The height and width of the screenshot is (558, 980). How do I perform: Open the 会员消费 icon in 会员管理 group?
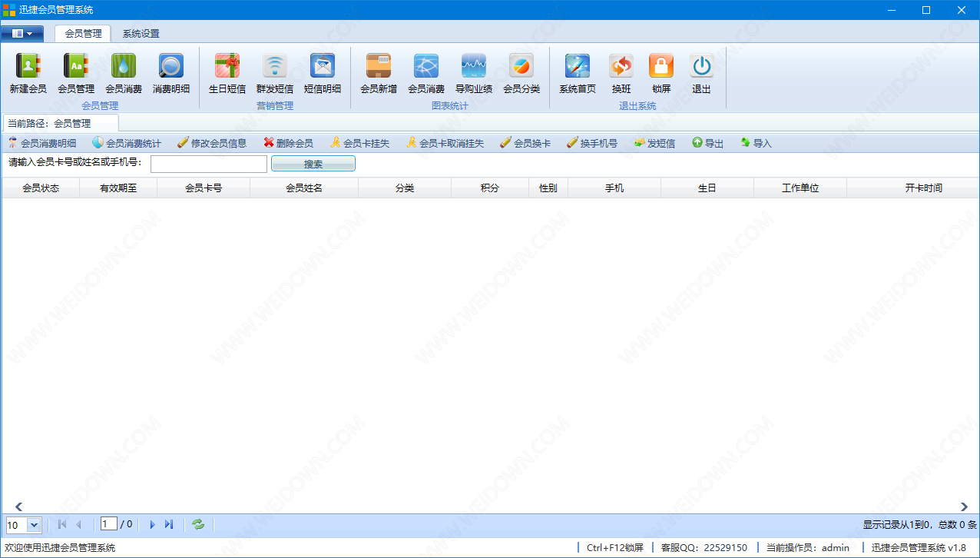point(124,74)
